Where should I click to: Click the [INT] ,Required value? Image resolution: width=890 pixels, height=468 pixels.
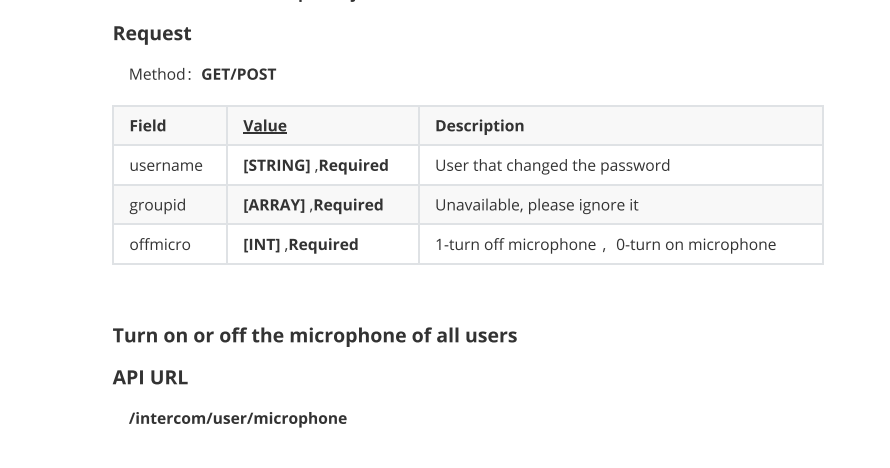pyautogui.click(x=300, y=245)
